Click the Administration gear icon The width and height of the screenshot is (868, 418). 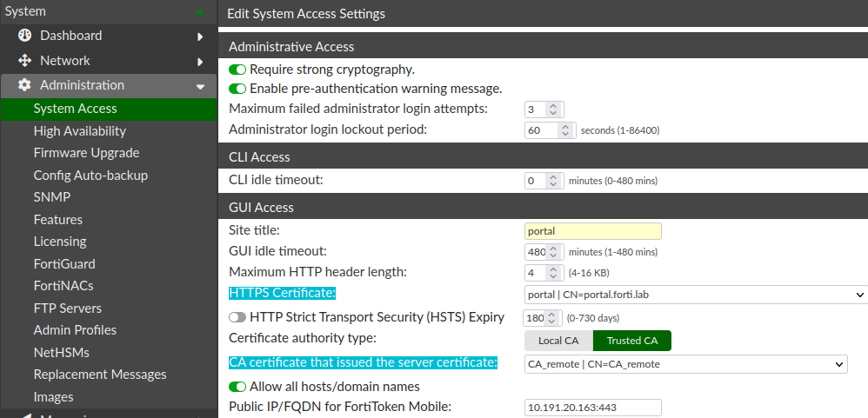click(x=24, y=85)
